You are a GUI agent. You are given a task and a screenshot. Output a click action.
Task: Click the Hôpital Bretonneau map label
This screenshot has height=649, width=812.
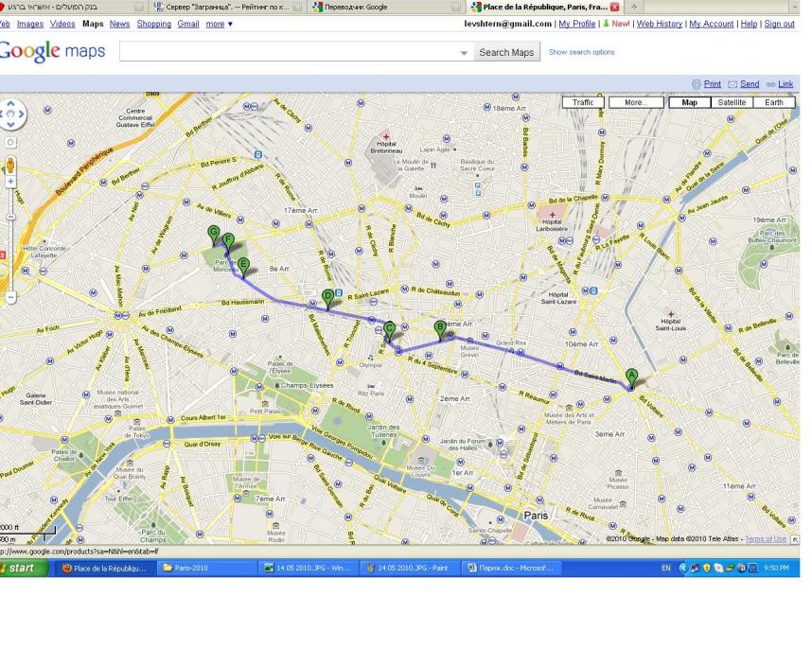click(386, 147)
